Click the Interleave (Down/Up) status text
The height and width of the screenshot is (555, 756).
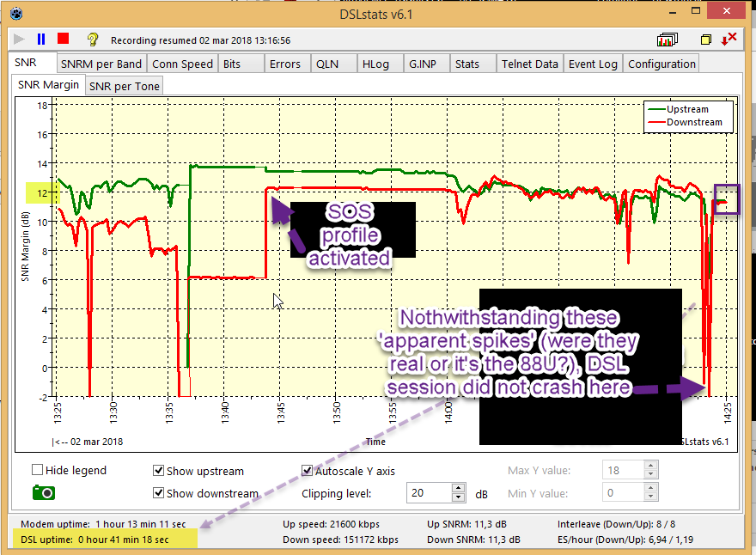click(x=616, y=524)
